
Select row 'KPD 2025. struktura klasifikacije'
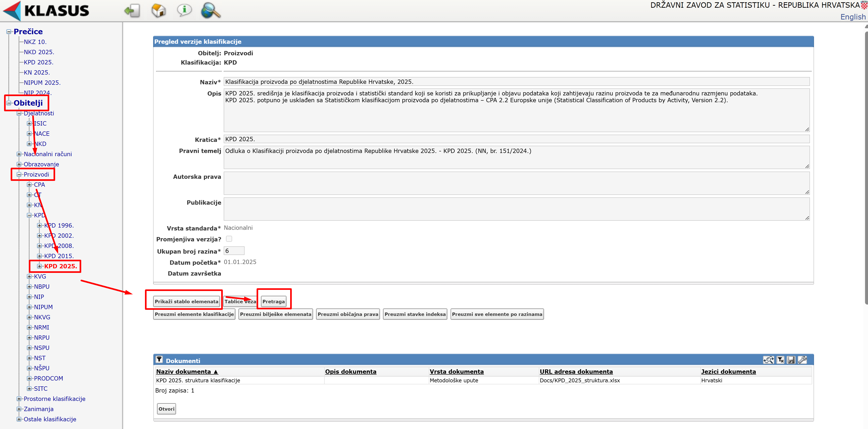483,381
